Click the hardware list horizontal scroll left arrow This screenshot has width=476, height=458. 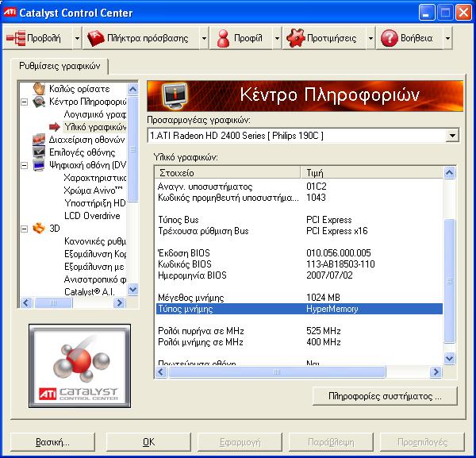161,371
